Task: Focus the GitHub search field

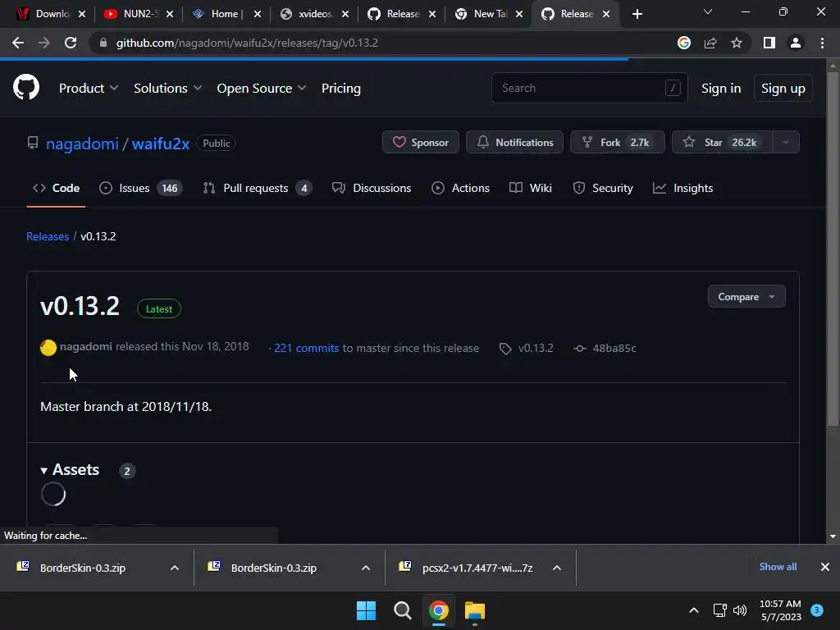Action: 589,88
